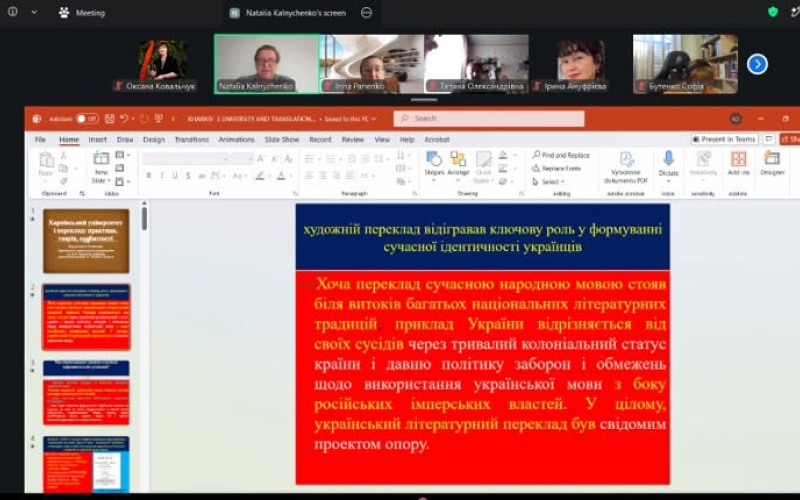Click the Undo arrow icon

click(x=123, y=119)
